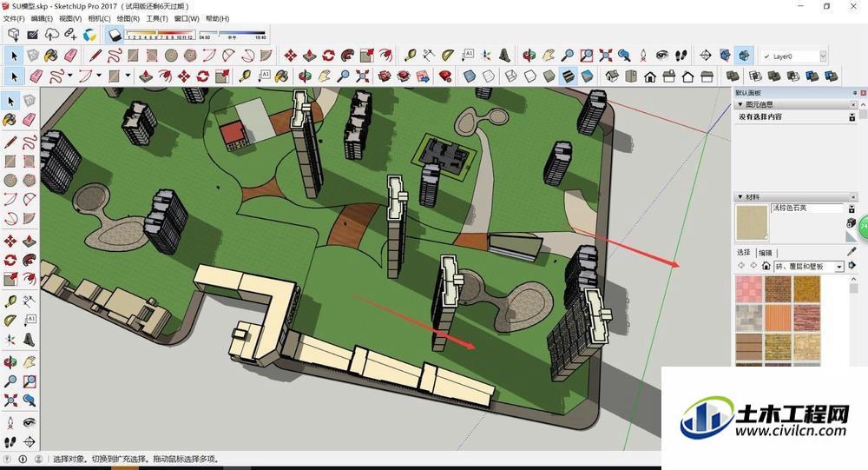Collapse the 材料 panel section
This screenshot has height=470, width=868.
tap(740, 196)
